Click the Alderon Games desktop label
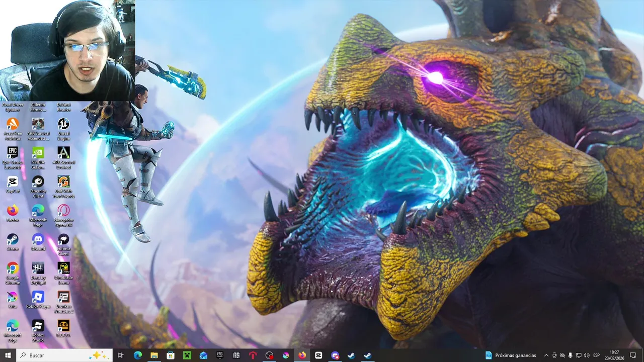 tap(38, 107)
